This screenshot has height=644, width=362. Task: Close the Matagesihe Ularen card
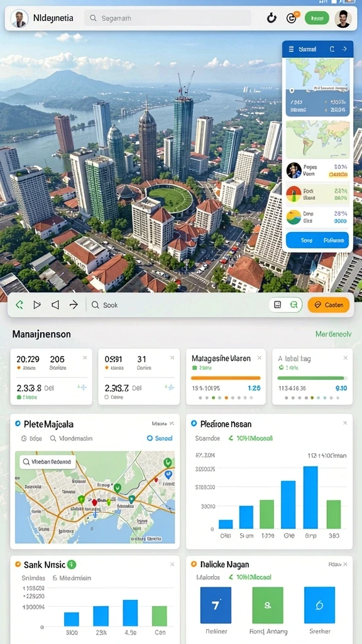click(x=260, y=358)
